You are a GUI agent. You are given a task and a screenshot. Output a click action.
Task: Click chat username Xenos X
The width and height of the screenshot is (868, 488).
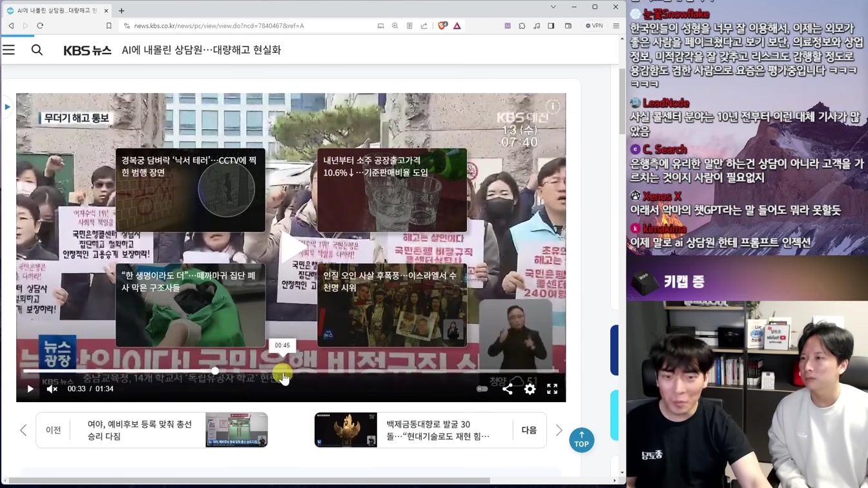662,196
